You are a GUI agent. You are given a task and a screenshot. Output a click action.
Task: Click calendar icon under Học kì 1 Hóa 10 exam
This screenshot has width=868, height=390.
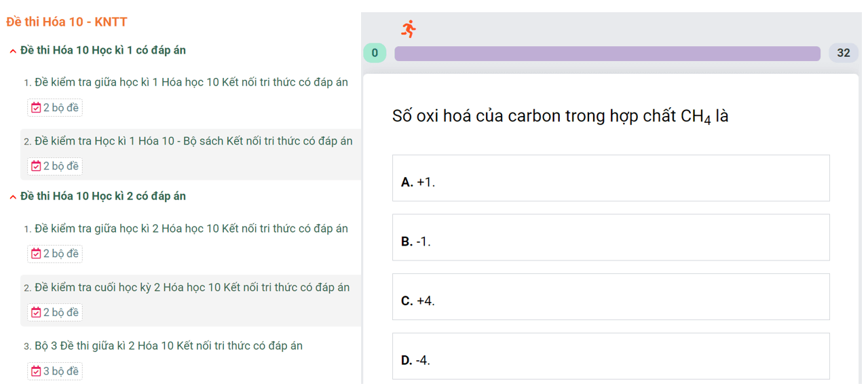(36, 166)
